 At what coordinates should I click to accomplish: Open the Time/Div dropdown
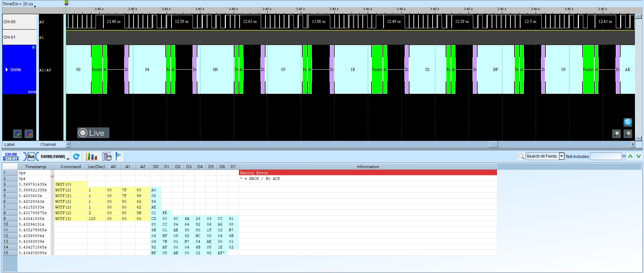coord(19,4)
